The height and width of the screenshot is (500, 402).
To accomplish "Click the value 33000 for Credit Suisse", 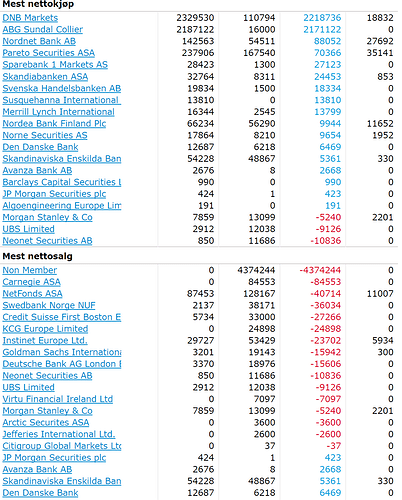I will pyautogui.click(x=262, y=317).
